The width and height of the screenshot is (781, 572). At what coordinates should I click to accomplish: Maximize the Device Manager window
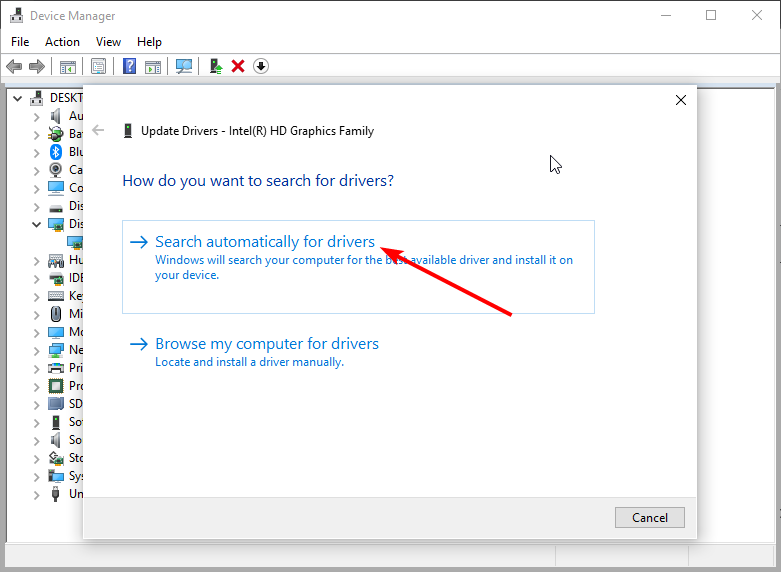point(711,15)
